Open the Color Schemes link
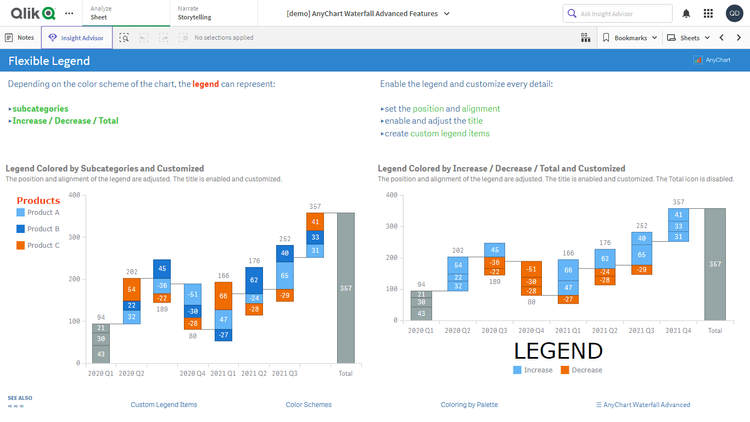Image resolution: width=750 pixels, height=422 pixels. click(x=308, y=405)
